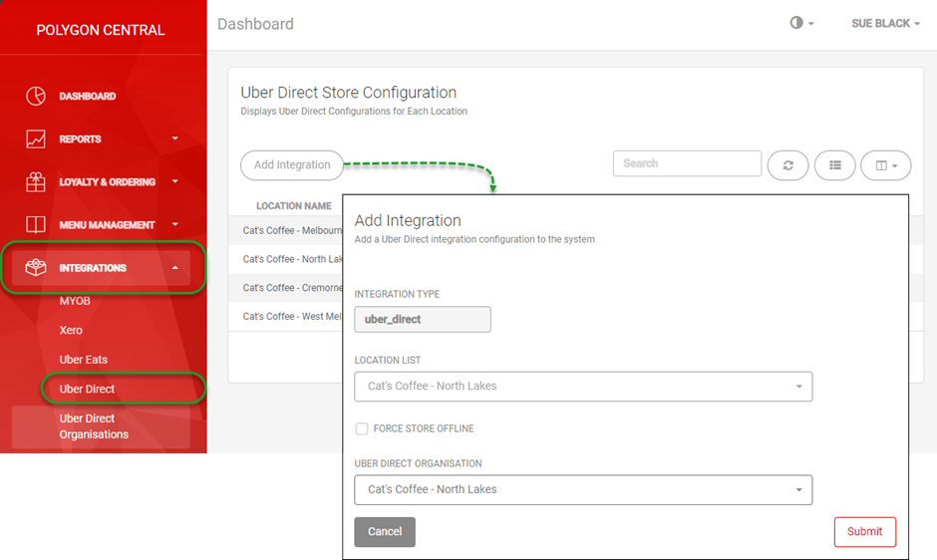This screenshot has width=937, height=560.
Task: Cancel the Add Integration dialog
Action: click(385, 532)
